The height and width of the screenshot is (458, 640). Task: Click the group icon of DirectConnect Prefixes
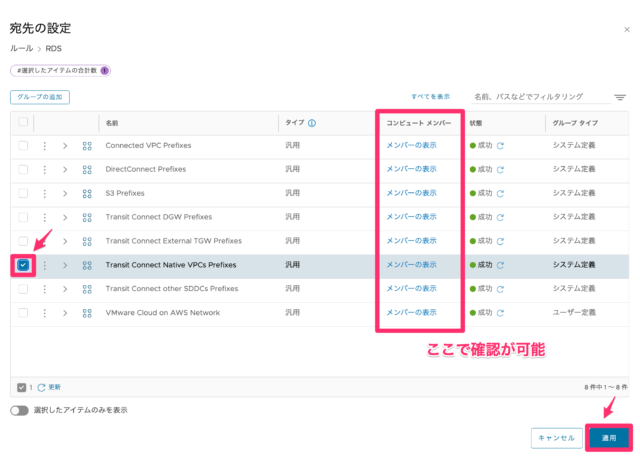click(87, 169)
